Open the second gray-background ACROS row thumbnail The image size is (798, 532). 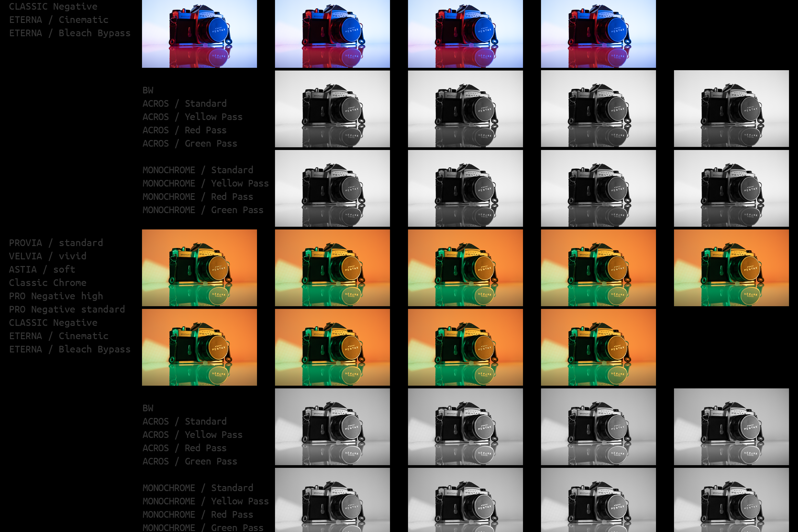pos(465,427)
